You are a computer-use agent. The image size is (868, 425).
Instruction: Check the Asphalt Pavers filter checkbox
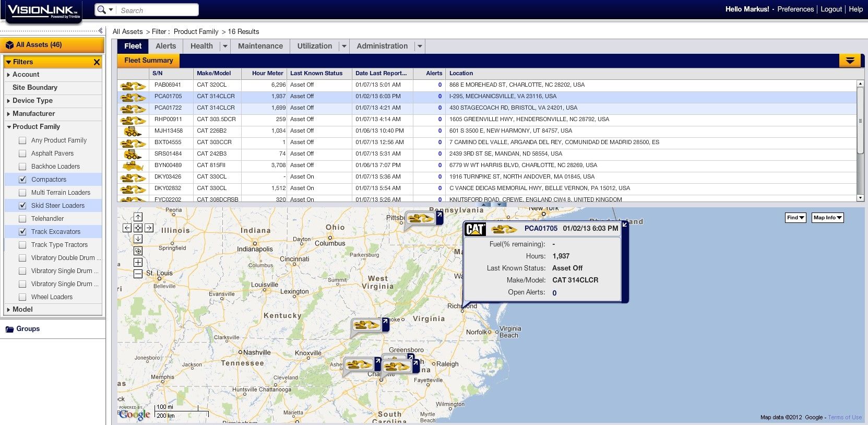[22, 154]
